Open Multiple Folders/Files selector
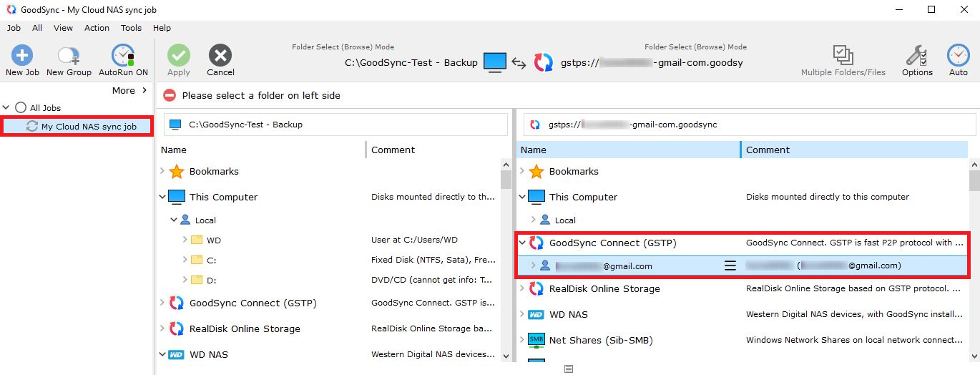 (x=843, y=56)
